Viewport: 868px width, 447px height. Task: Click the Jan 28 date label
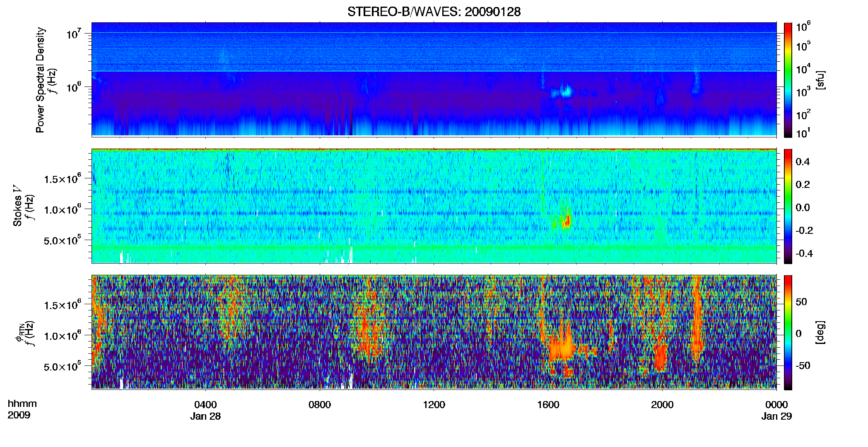205,416
